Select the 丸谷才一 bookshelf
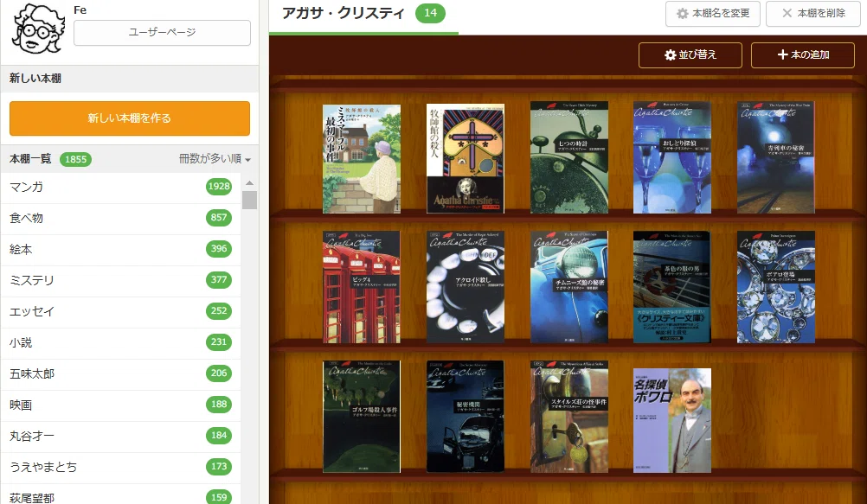This screenshot has width=867, height=504. click(120, 436)
